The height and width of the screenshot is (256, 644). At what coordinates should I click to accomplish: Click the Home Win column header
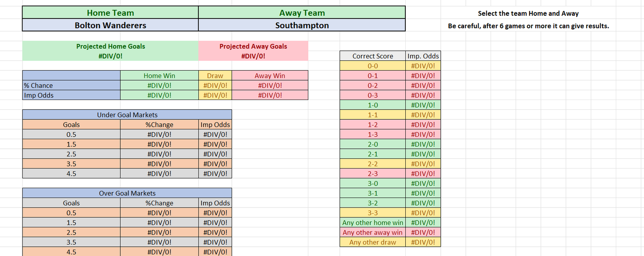159,75
